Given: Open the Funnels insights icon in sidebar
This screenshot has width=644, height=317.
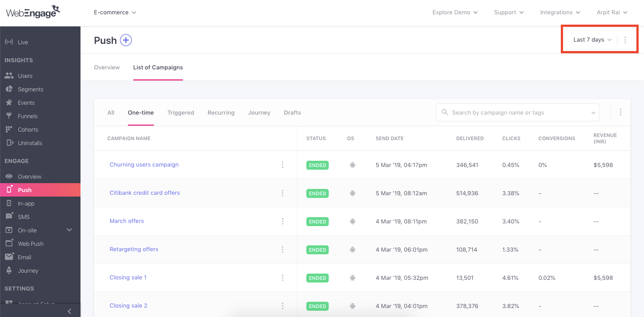Looking at the screenshot, I should click(x=9, y=116).
